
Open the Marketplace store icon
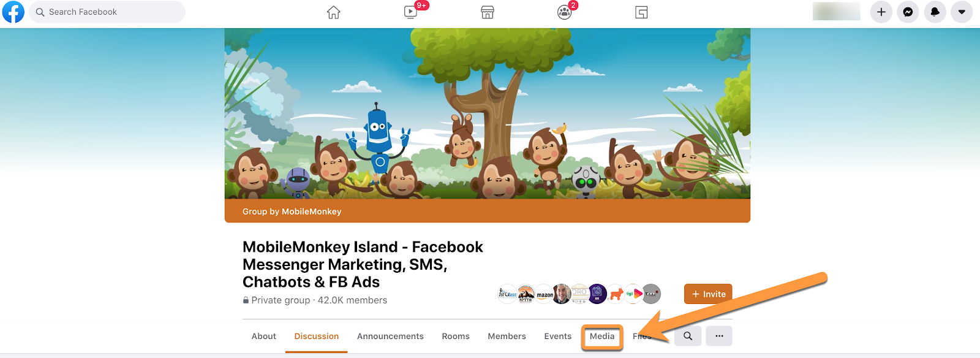coord(488,12)
